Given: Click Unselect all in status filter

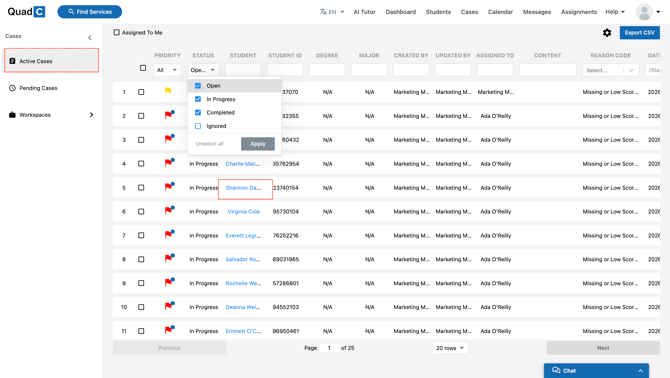Looking at the screenshot, I should pyautogui.click(x=209, y=144).
